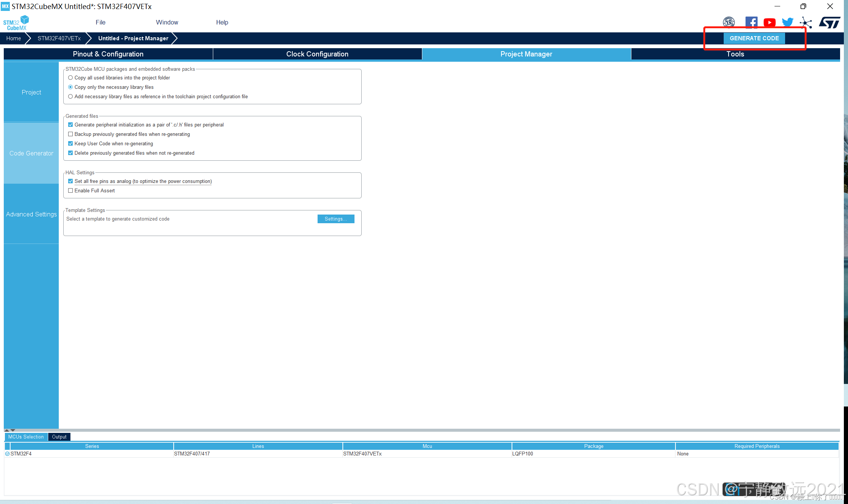The height and width of the screenshot is (504, 848).
Task: Select the STM32F407VETx Mcu cell
Action: (x=427, y=454)
